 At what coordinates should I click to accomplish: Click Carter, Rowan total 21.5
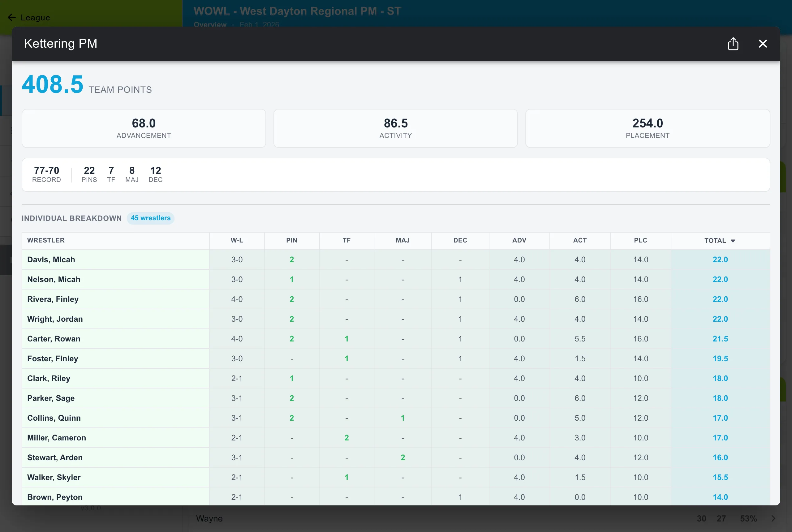tap(720, 339)
